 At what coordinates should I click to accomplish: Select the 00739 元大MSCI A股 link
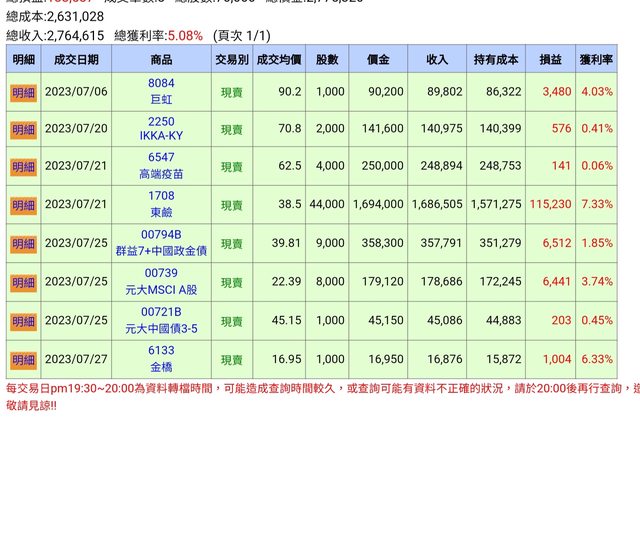[x=161, y=282]
